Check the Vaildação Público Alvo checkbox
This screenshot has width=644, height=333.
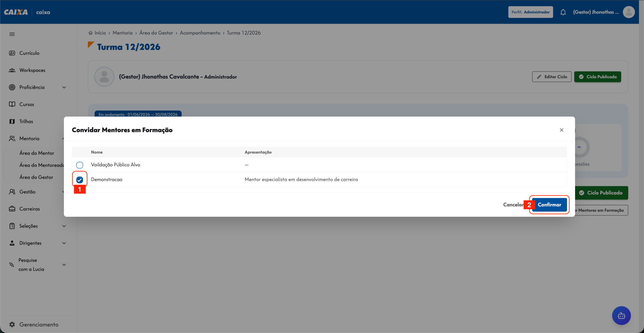pos(79,165)
